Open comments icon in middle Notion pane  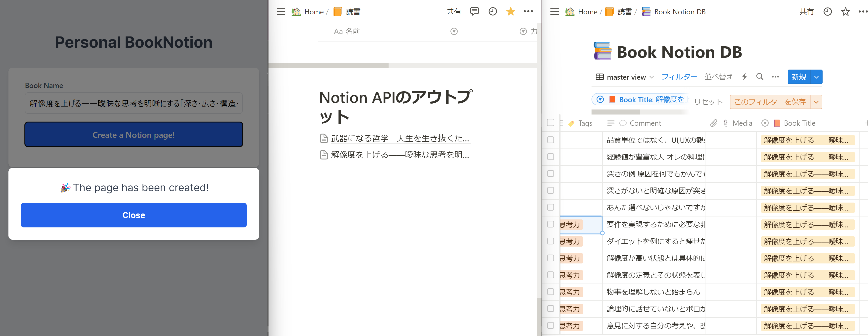click(x=474, y=12)
